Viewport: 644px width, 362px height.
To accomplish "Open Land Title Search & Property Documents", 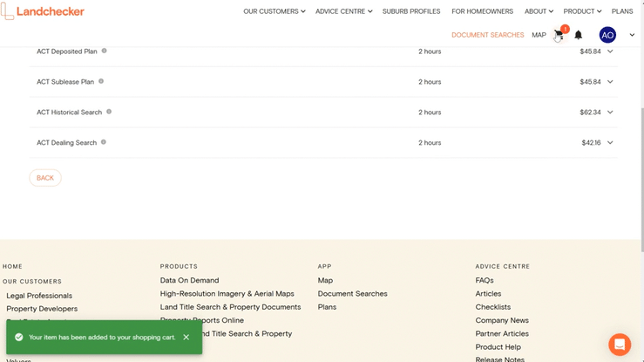I will tap(230, 307).
